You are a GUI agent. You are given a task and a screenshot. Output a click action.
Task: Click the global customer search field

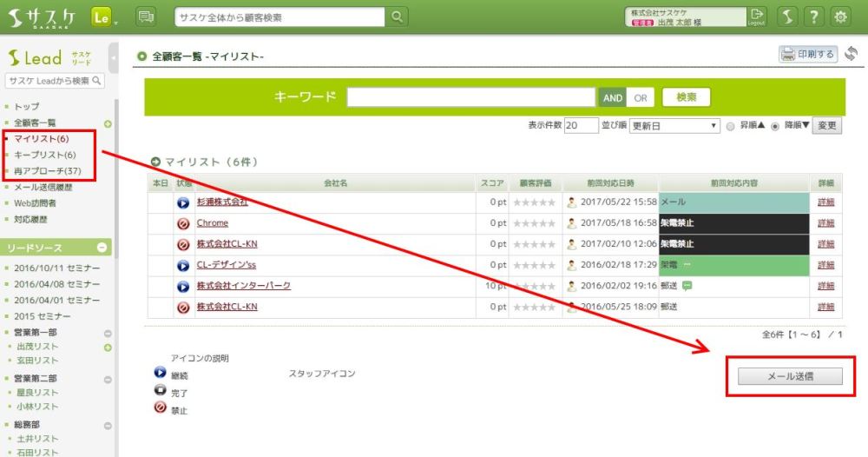(279, 17)
